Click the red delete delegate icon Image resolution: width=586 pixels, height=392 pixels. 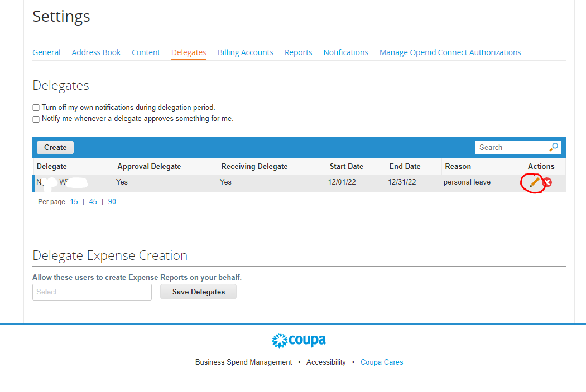pyautogui.click(x=547, y=182)
